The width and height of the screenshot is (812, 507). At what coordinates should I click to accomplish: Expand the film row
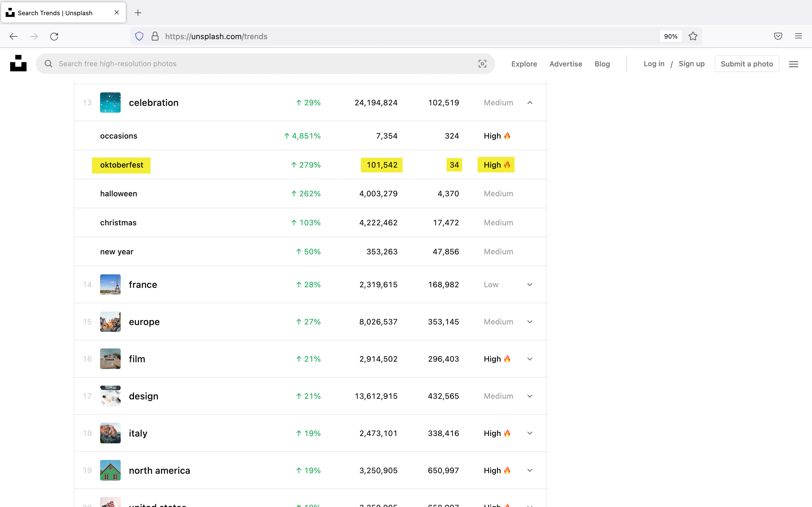(x=529, y=359)
